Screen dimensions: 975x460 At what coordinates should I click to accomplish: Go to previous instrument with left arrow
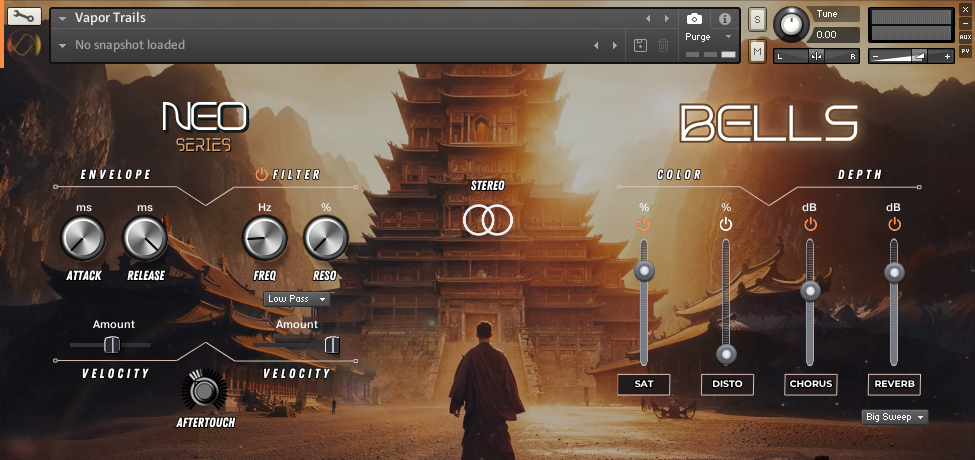[647, 19]
